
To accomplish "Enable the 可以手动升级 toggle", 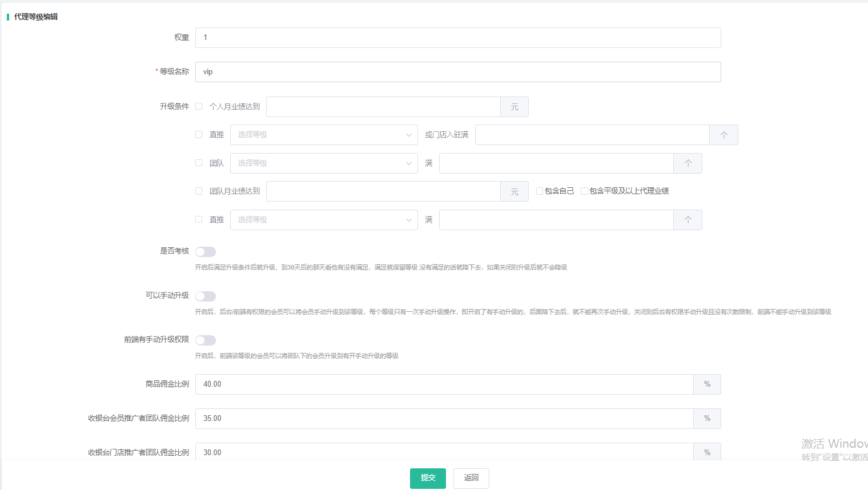I will 206,296.
